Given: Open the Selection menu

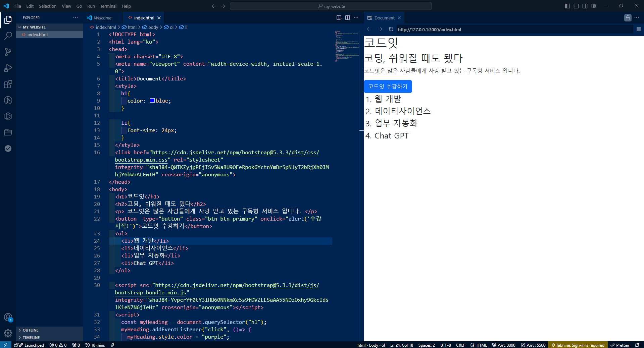Looking at the screenshot, I should coord(48,6).
